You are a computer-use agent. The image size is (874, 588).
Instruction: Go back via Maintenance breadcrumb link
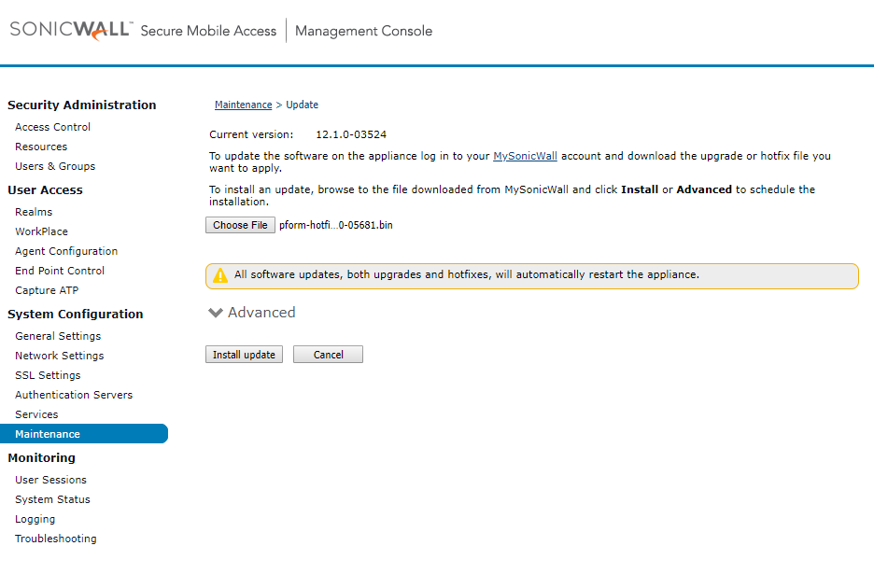243,105
